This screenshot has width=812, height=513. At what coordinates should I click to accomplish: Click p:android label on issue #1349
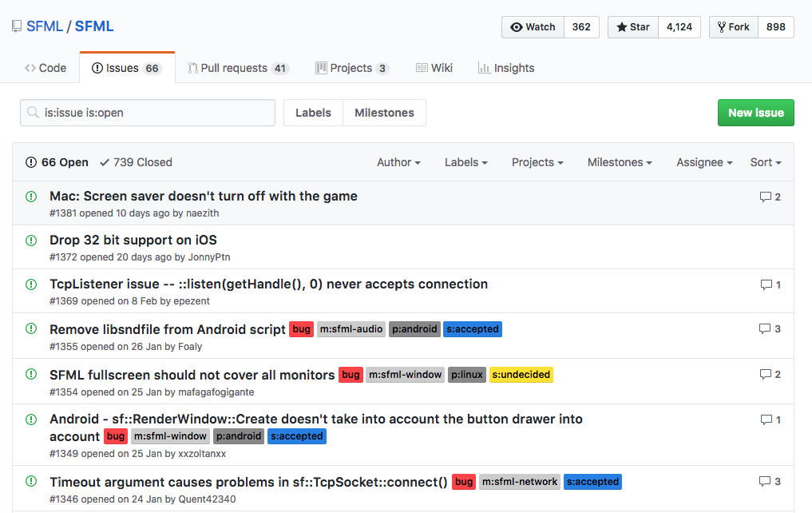pos(239,436)
